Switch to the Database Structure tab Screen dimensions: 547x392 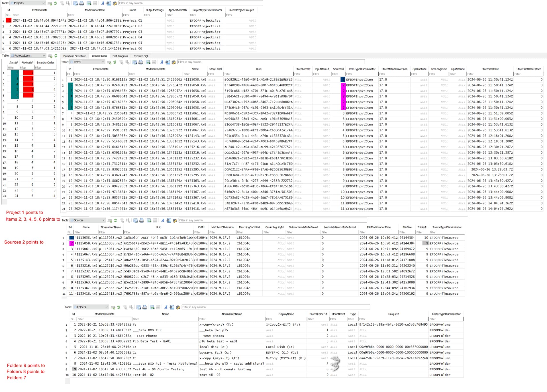pyautogui.click(x=74, y=56)
